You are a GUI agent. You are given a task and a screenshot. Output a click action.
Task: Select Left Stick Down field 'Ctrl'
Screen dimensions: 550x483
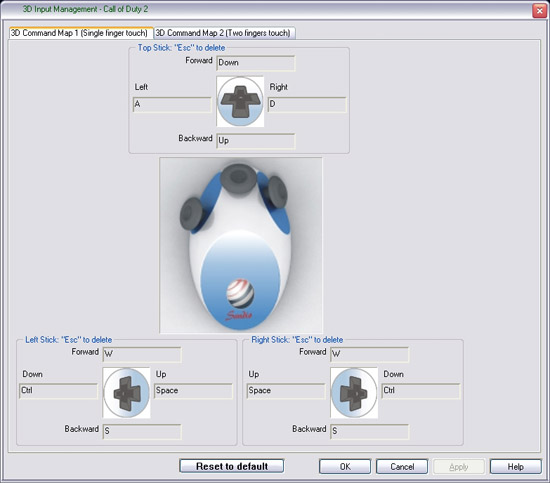tap(58, 391)
